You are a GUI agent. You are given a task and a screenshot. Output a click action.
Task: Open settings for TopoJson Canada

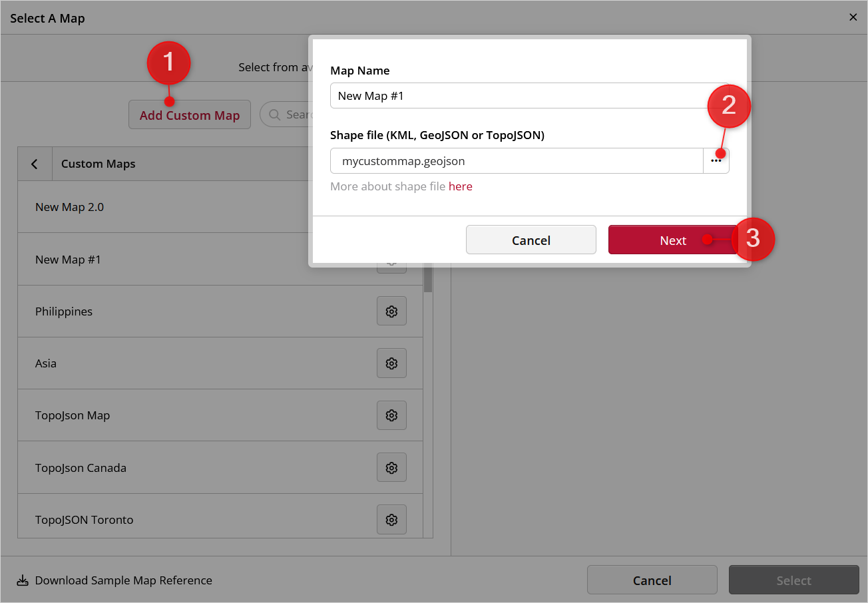[391, 467]
